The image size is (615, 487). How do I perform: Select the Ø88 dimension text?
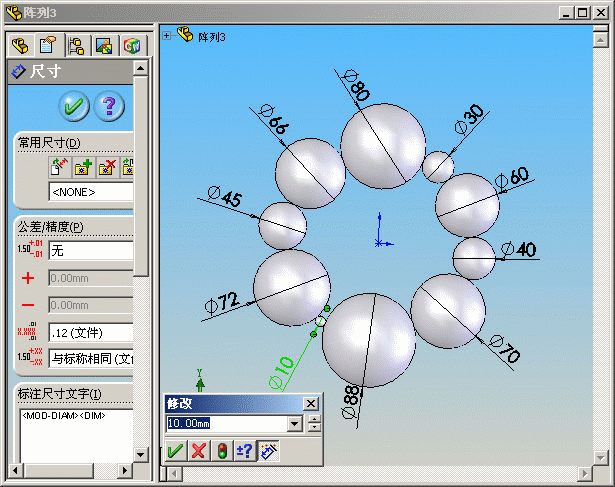pos(350,402)
